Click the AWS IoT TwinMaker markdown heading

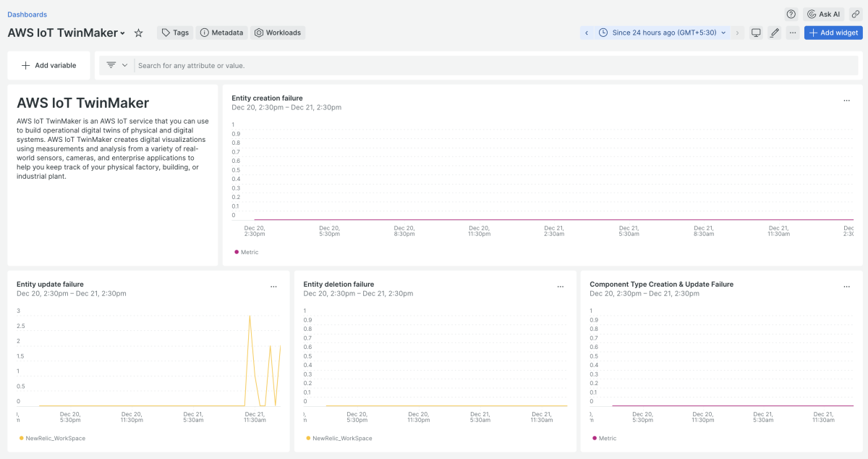[82, 103]
